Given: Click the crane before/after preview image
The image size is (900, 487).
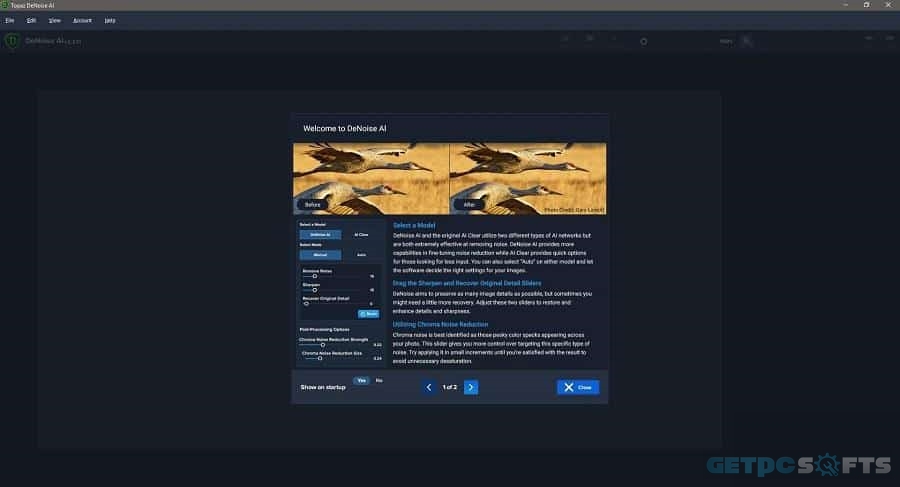Looking at the screenshot, I should 449,179.
